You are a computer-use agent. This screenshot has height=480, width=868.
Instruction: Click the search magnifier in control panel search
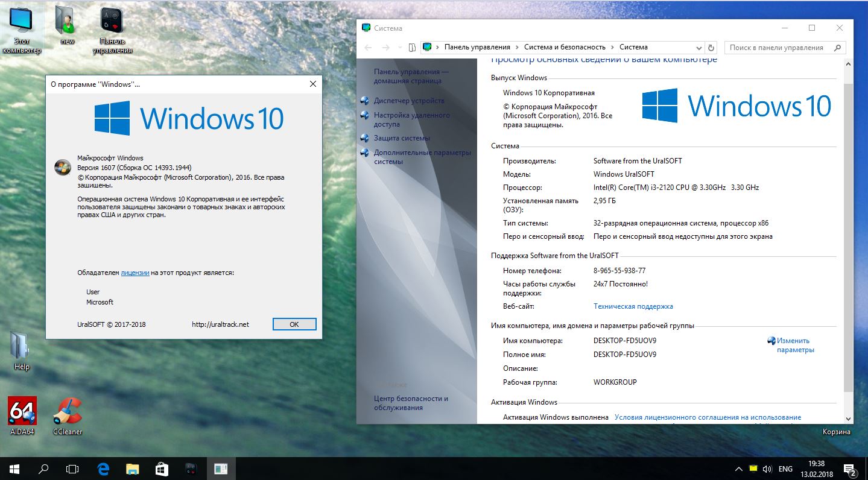[x=837, y=47]
